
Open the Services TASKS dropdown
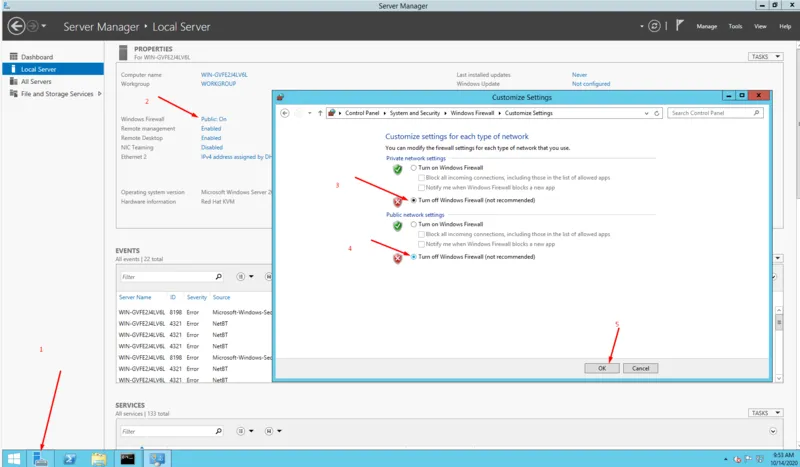(764, 412)
